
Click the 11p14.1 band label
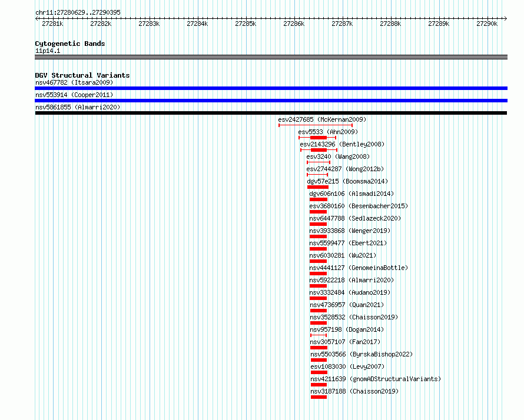point(48,51)
